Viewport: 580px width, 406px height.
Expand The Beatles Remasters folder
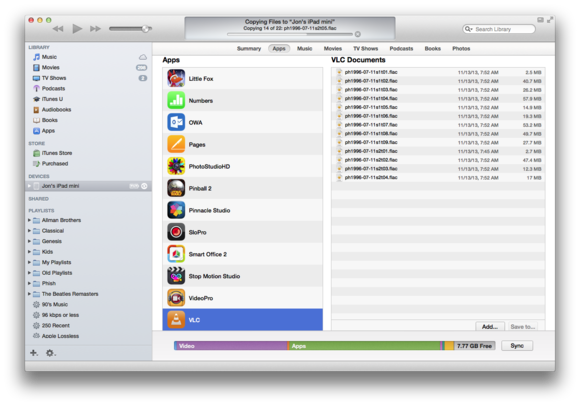pos(29,294)
